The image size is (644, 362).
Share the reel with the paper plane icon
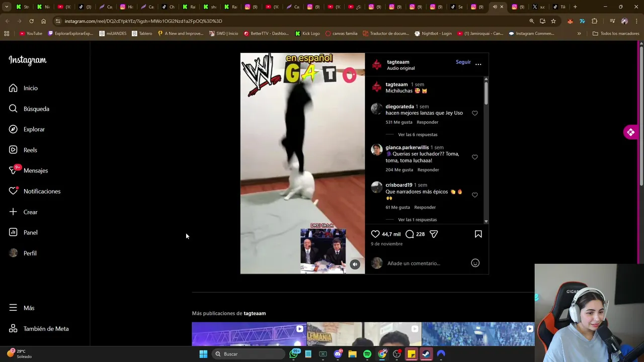(434, 234)
